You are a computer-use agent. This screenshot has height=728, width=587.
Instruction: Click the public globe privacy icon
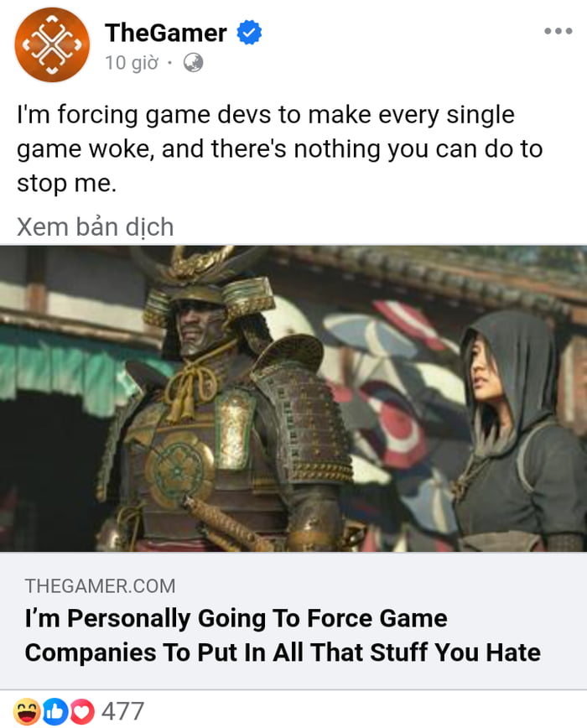193,62
